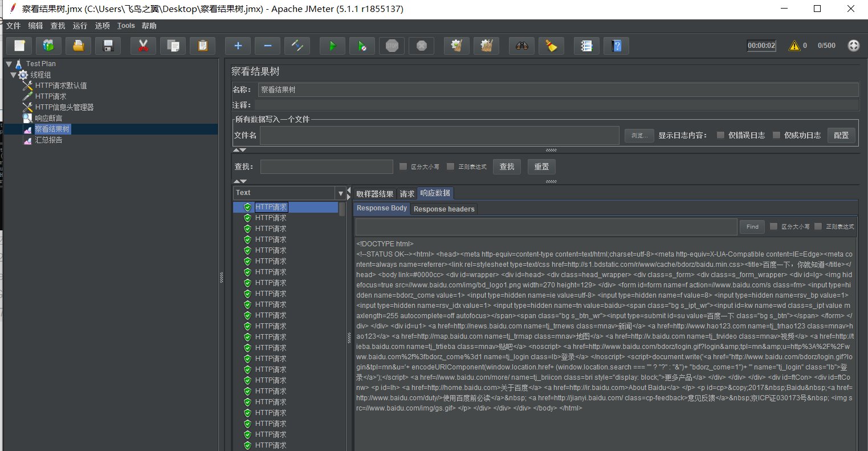The width and height of the screenshot is (868, 451).
Task: Start the test with the green Start icon
Action: point(332,46)
